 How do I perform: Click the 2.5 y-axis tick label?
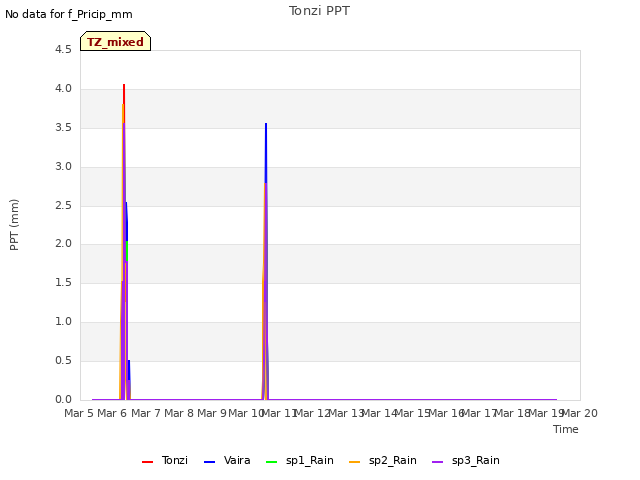coord(63,206)
